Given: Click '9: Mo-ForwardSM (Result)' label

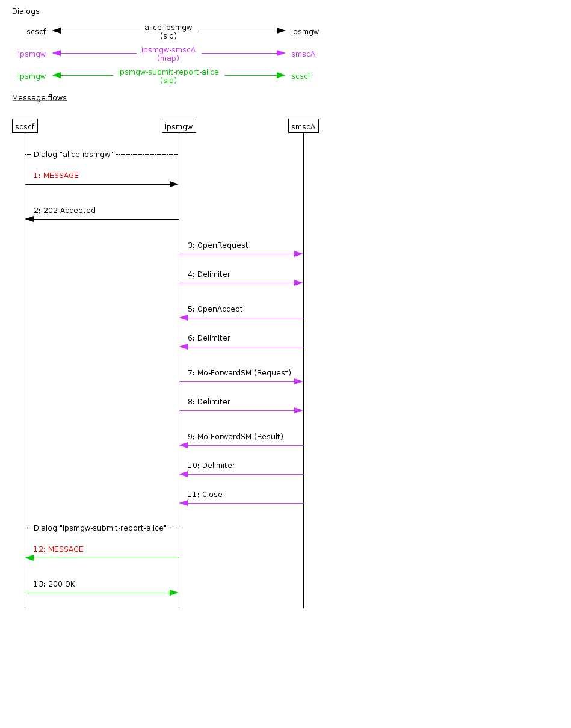Looking at the screenshot, I should [x=235, y=437].
